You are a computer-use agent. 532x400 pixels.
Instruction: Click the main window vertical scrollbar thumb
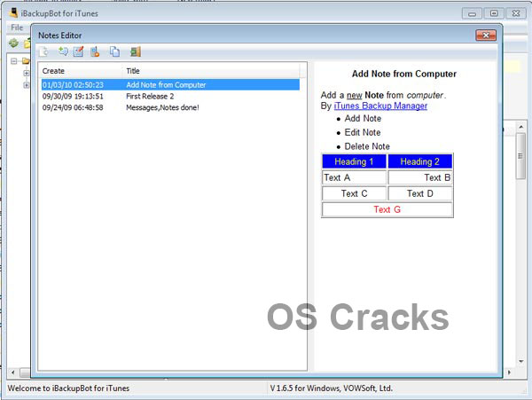pos(520,156)
